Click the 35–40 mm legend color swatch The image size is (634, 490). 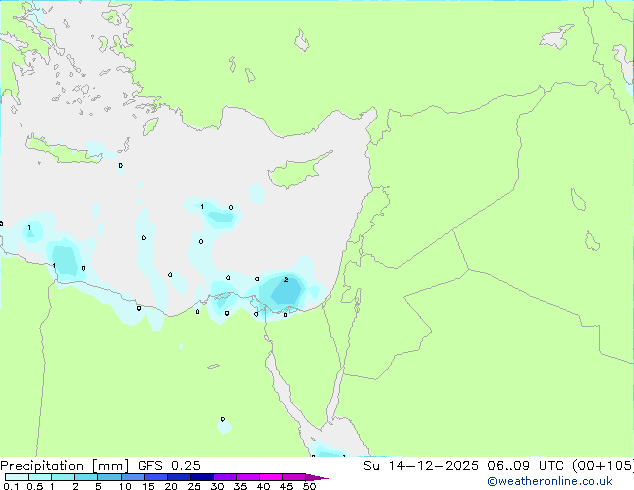pos(248,477)
